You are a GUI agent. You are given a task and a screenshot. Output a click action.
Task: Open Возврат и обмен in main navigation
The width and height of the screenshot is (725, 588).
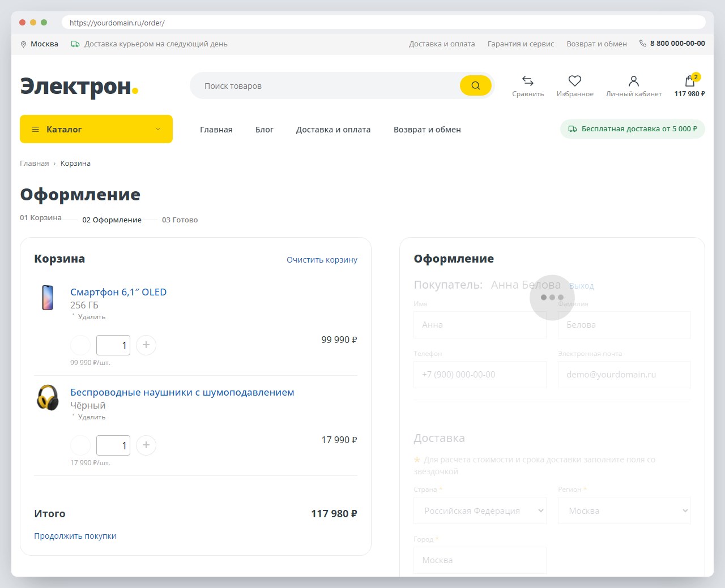(427, 130)
